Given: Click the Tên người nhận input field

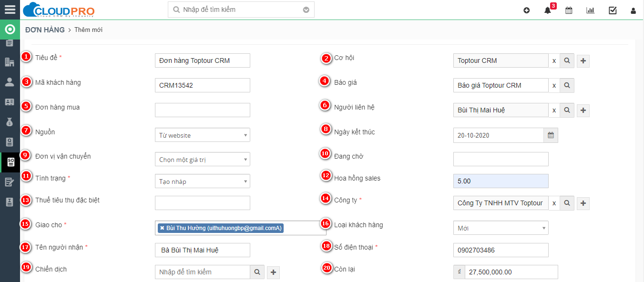Looking at the screenshot, I should pos(203,250).
